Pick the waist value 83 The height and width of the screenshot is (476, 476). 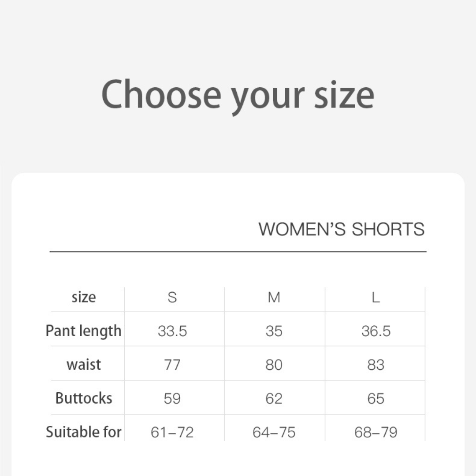click(x=376, y=365)
